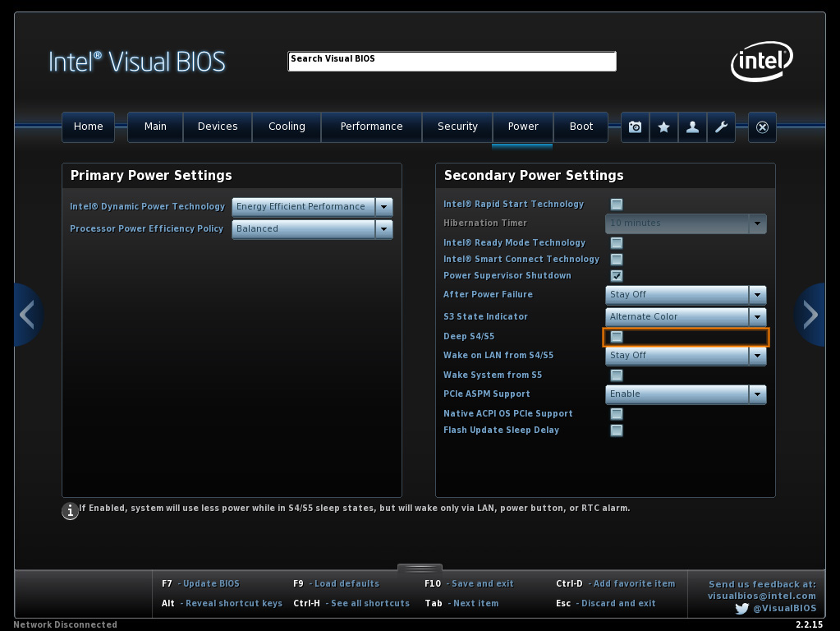This screenshot has height=631, width=840.
Task: Open the Main tab
Action: [x=155, y=127]
